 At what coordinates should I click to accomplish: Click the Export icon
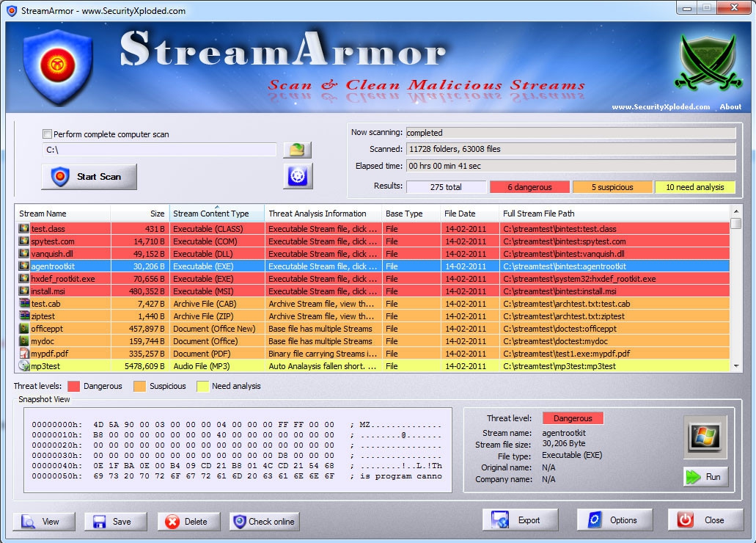point(500,520)
